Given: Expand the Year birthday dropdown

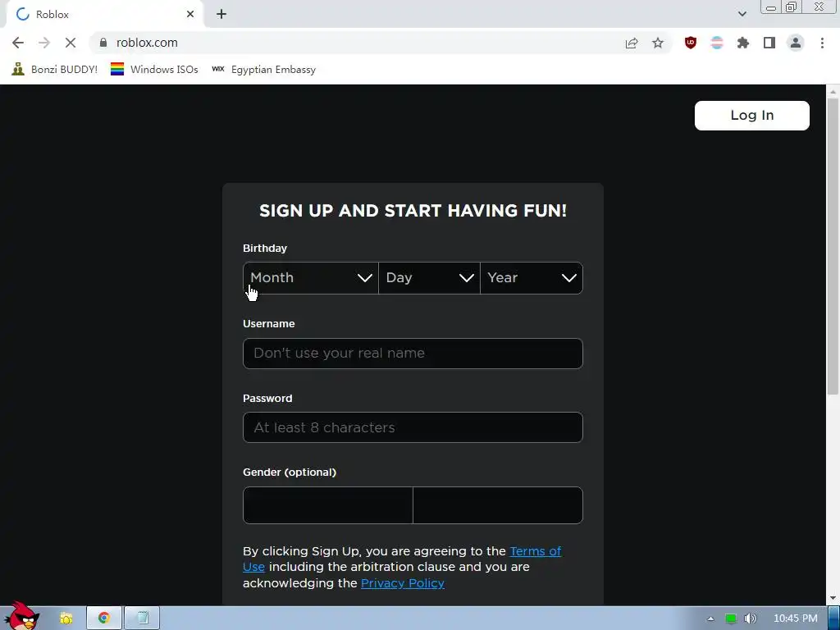Looking at the screenshot, I should pos(532,278).
